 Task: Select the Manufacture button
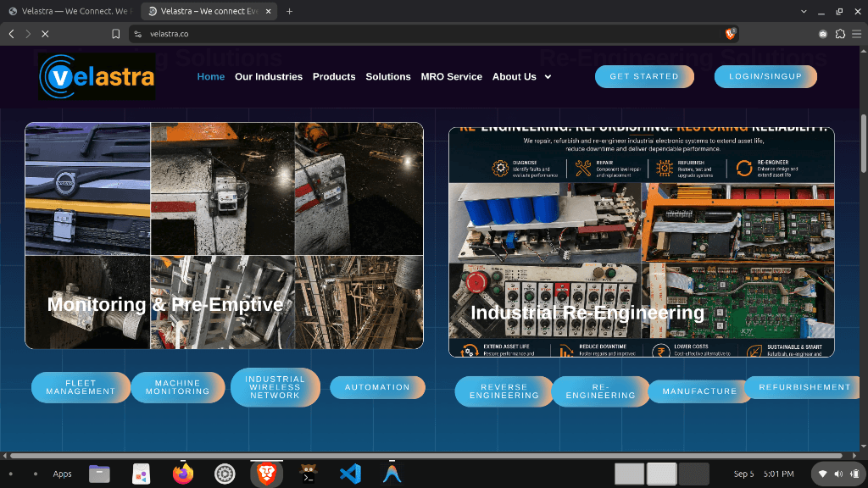click(x=699, y=391)
